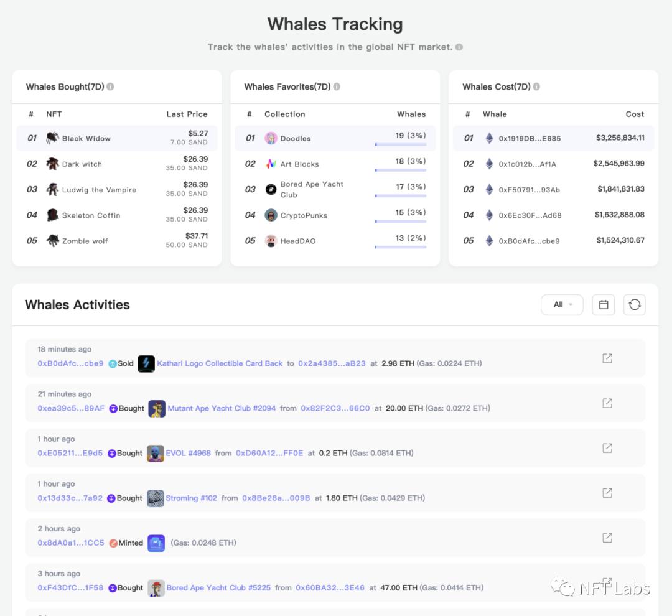Click the Whales column header in Favorites
The image size is (672, 616).
click(x=411, y=114)
